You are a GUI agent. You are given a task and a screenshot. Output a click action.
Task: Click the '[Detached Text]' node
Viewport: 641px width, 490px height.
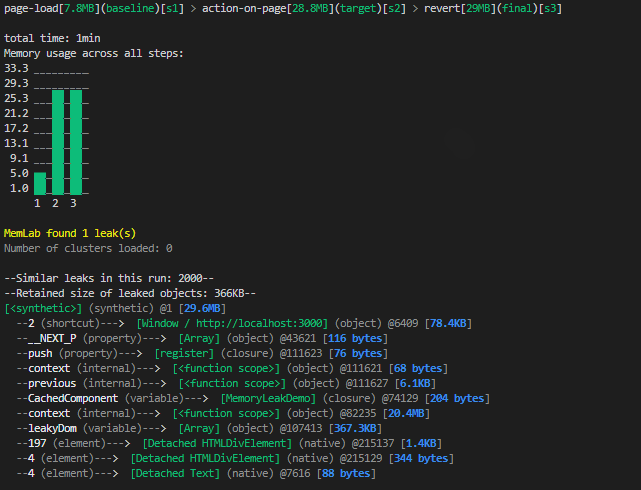click(175, 474)
